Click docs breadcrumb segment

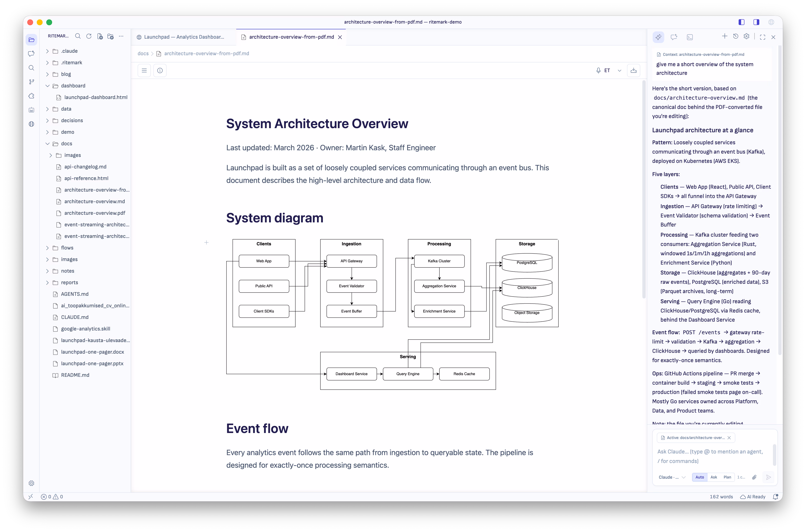143,53
